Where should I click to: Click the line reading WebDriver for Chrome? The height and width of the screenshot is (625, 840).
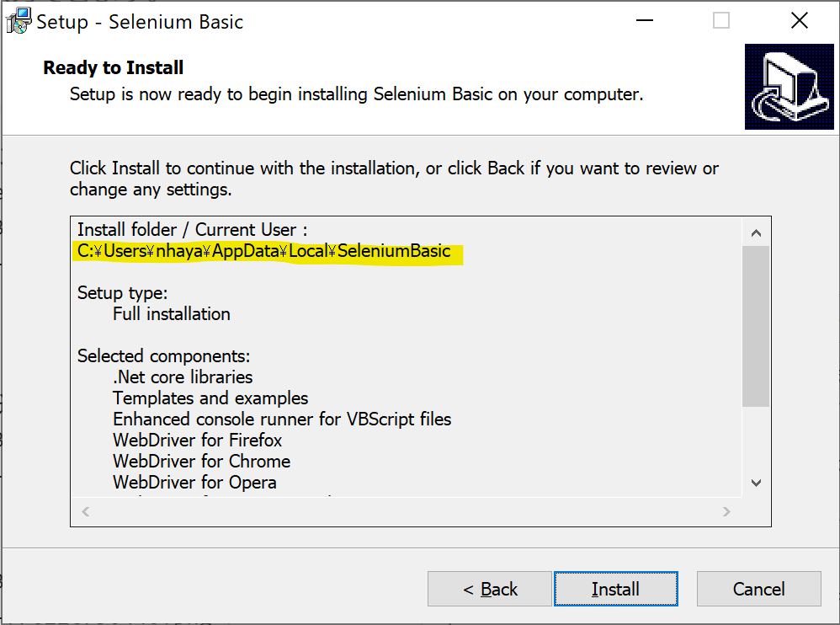coord(200,461)
